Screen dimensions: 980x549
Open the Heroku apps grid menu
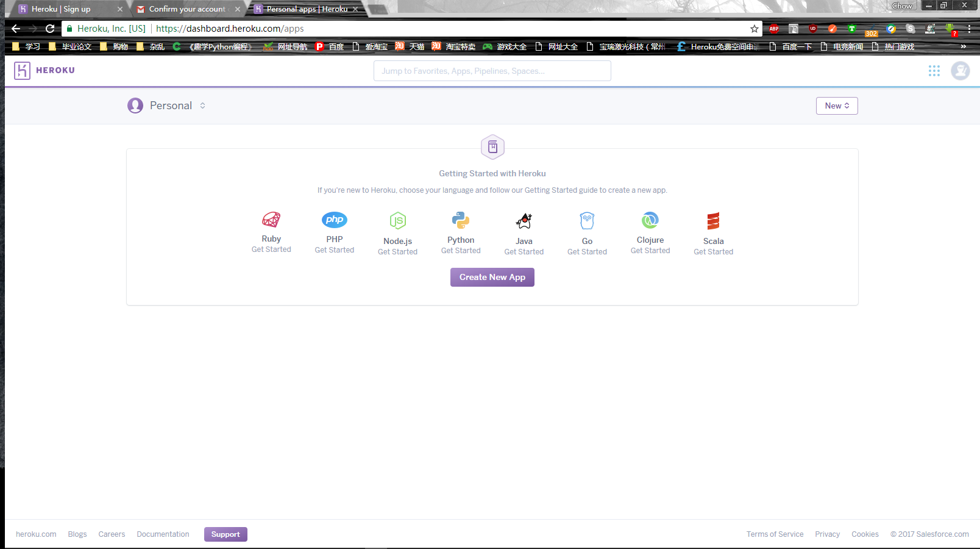(934, 71)
